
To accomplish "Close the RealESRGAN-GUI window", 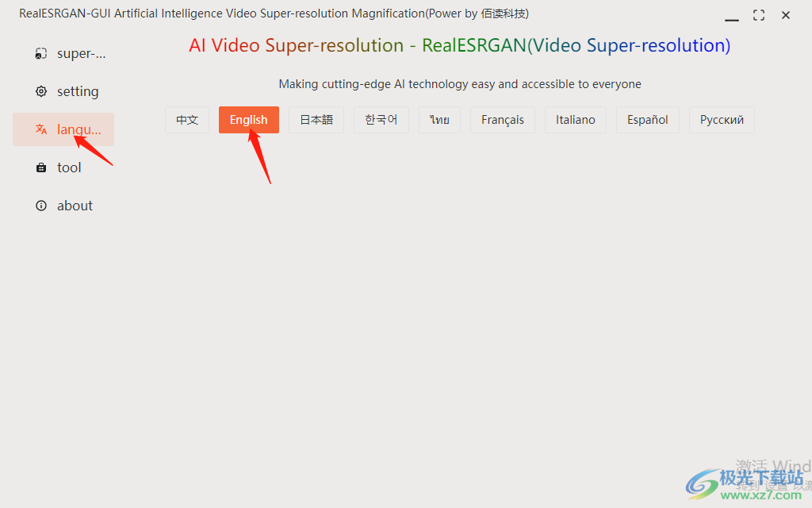I will pyautogui.click(x=786, y=16).
